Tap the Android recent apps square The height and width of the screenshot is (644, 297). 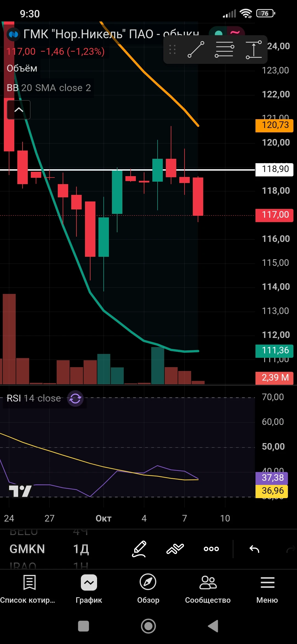84,626
